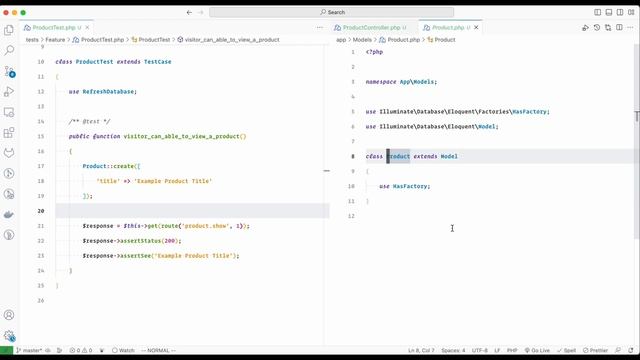Open the Customize Layout icon
Viewport: 640px width, 360px height.
click(631, 12)
